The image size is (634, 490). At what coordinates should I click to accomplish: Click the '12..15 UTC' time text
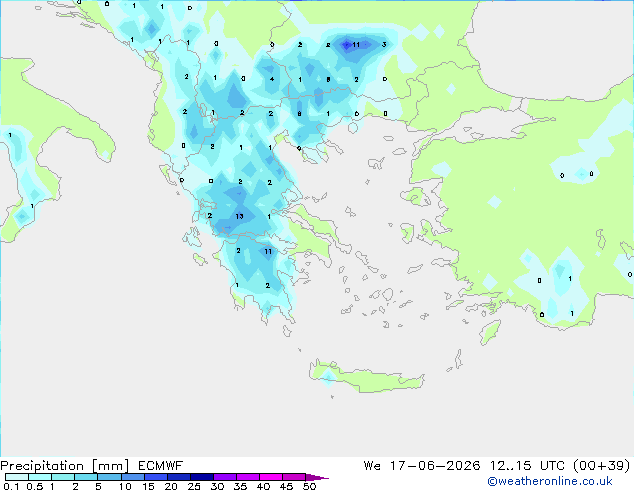point(527,466)
